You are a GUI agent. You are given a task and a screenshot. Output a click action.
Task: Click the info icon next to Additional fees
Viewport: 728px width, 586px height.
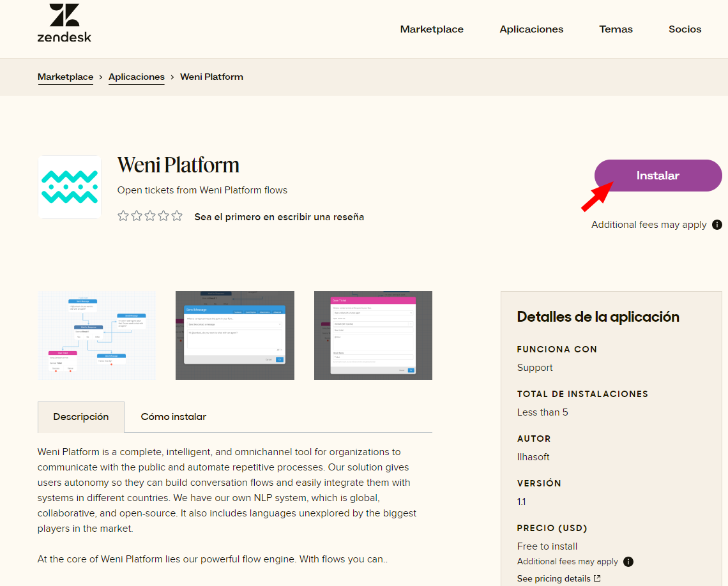[x=717, y=225]
